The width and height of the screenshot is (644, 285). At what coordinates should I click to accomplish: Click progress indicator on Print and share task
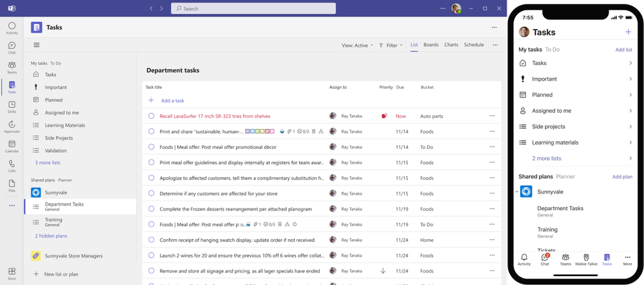282,132
